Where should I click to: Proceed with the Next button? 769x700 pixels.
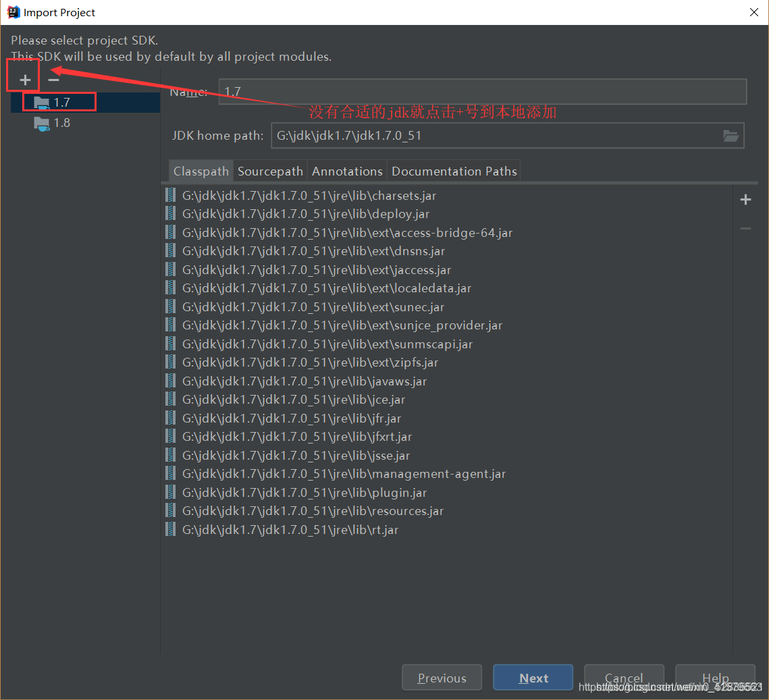click(533, 678)
